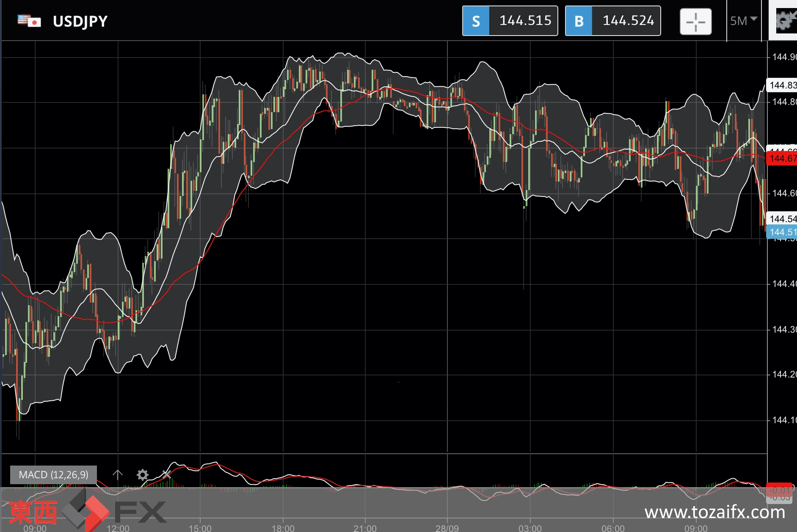Open the 5M timeframe dropdown
The height and width of the screenshot is (532, 797).
click(743, 21)
